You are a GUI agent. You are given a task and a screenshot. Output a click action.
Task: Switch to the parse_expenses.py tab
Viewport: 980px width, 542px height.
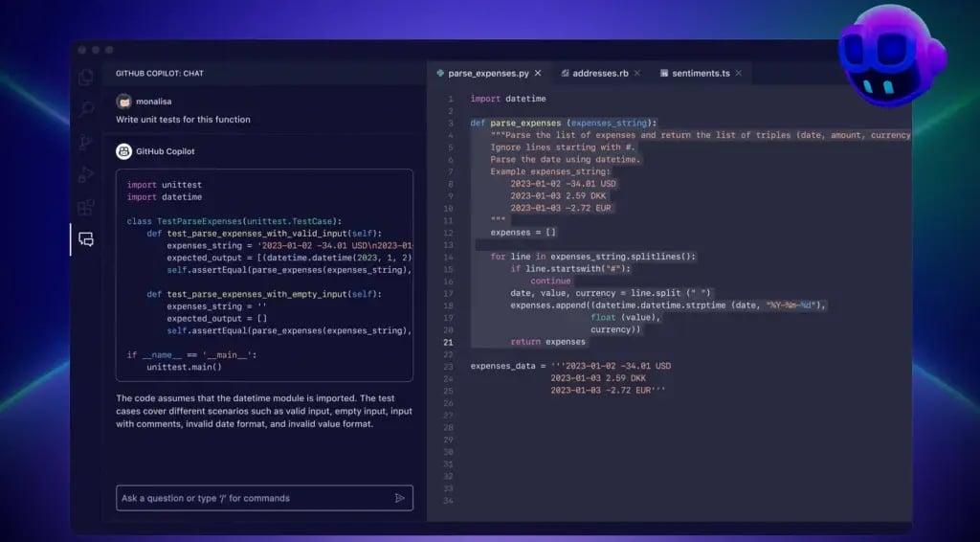coord(488,73)
